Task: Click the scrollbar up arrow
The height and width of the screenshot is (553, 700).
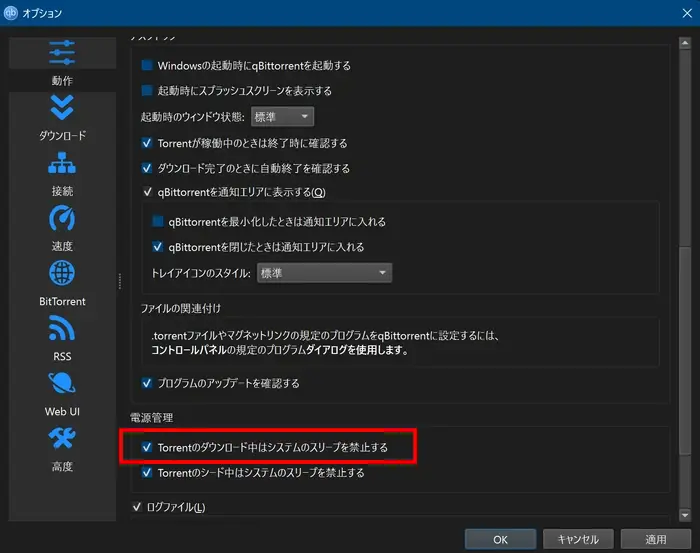Action: 685,43
